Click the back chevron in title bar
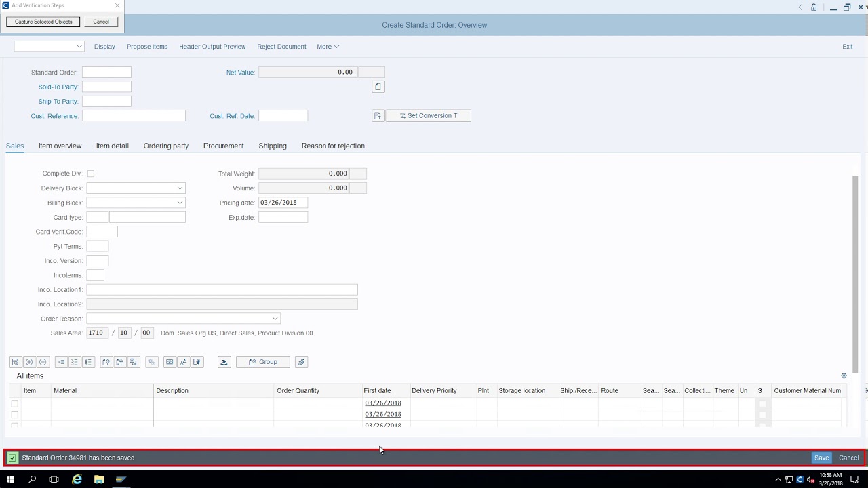This screenshot has width=868, height=488. point(800,7)
